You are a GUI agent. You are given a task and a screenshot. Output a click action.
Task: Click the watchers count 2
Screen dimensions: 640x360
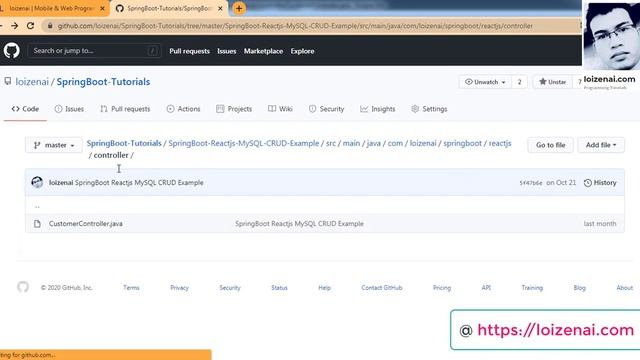520,82
